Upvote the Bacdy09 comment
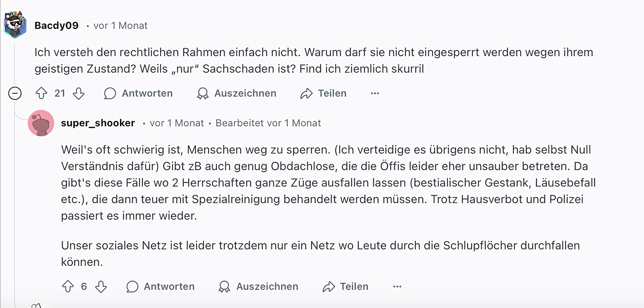644x308 pixels. coord(41,93)
